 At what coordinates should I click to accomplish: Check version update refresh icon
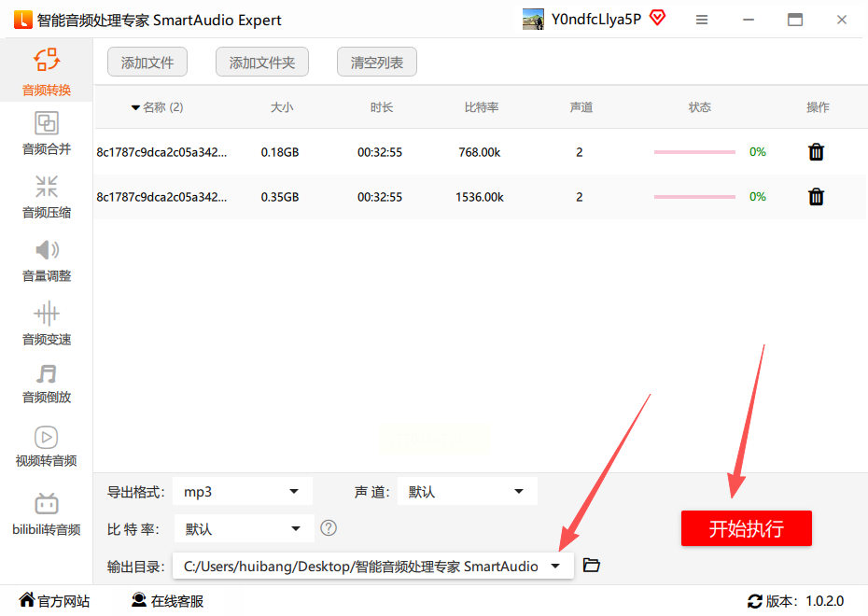[x=754, y=601]
